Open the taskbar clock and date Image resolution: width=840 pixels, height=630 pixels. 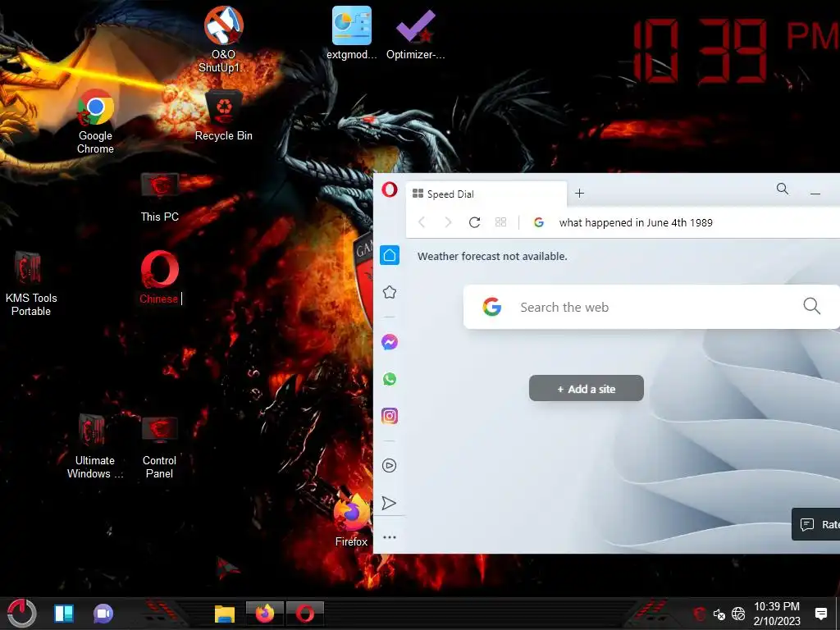[x=777, y=614]
